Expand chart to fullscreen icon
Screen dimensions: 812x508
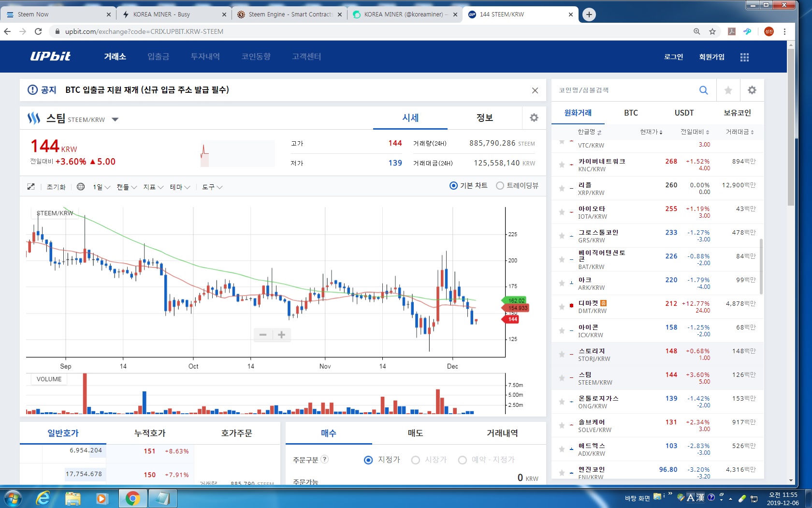coord(31,187)
